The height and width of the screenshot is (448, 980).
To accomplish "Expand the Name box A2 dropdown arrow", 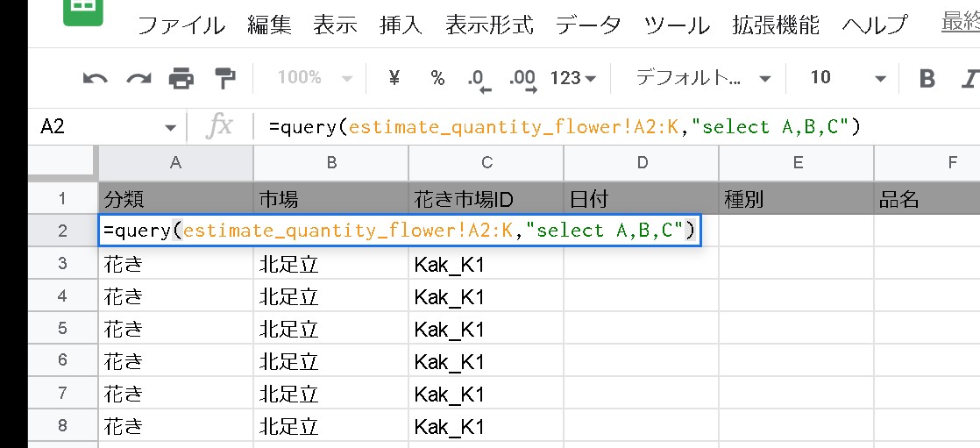I will (170, 128).
